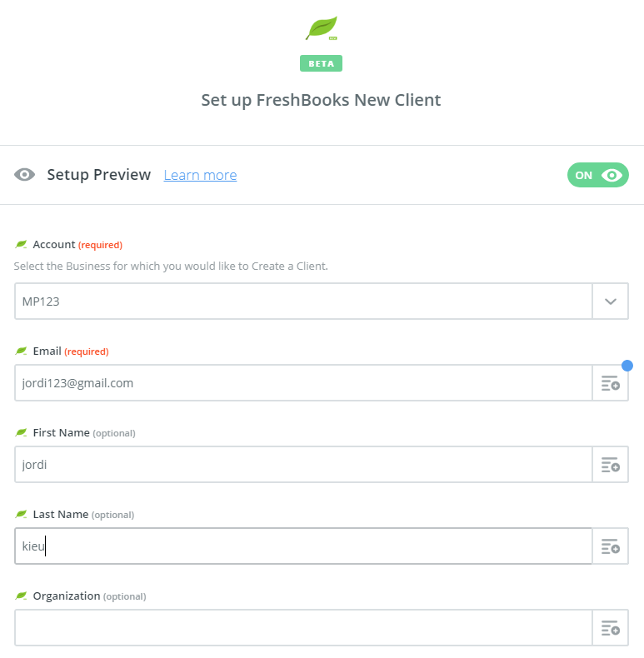The height and width of the screenshot is (658, 644).
Task: Click the blue dot near Email field
Action: coord(627,366)
